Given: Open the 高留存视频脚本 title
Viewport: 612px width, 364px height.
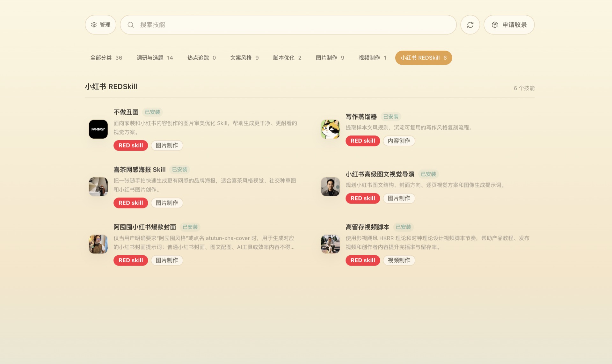Looking at the screenshot, I should [x=368, y=227].
